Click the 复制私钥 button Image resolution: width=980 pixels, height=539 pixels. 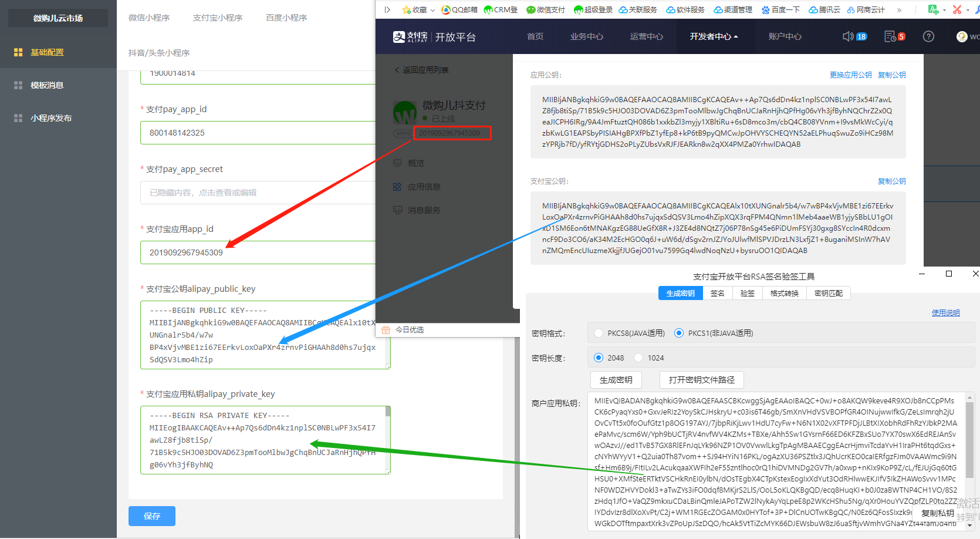(x=938, y=513)
